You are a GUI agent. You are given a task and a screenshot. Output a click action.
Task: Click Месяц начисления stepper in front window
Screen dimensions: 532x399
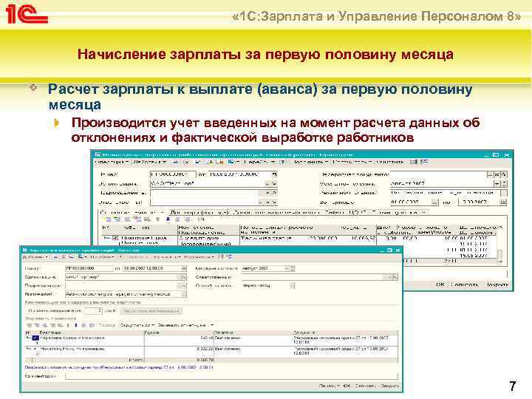tap(293, 268)
